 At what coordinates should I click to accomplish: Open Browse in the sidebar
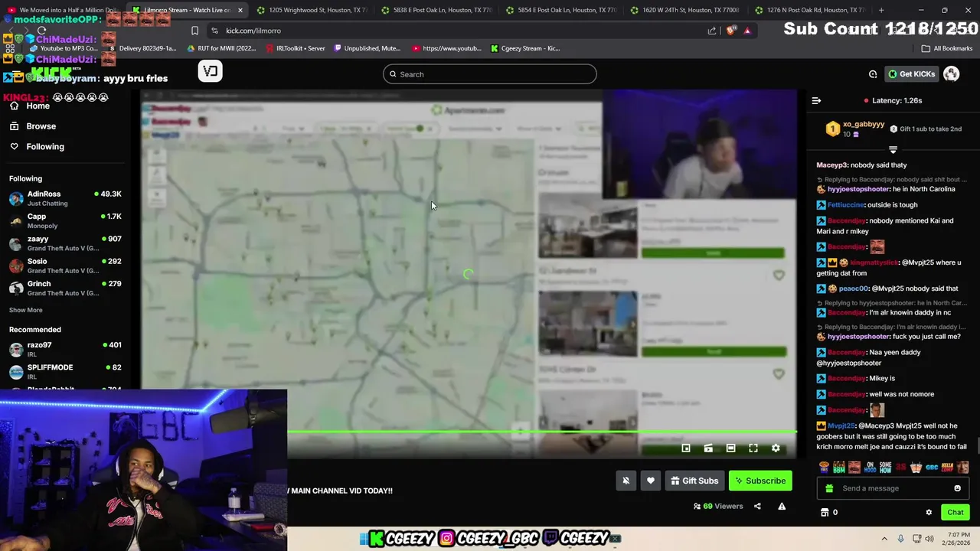(41, 126)
